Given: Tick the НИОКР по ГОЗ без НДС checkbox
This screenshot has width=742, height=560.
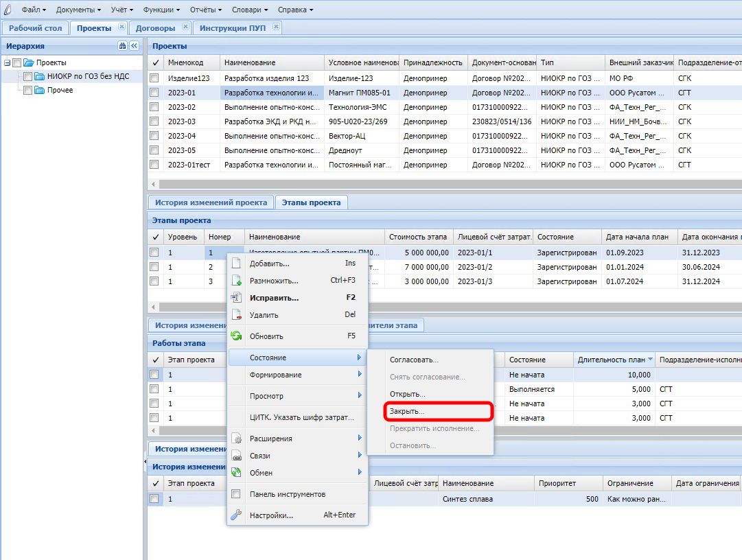Looking at the screenshot, I should click(28, 76).
